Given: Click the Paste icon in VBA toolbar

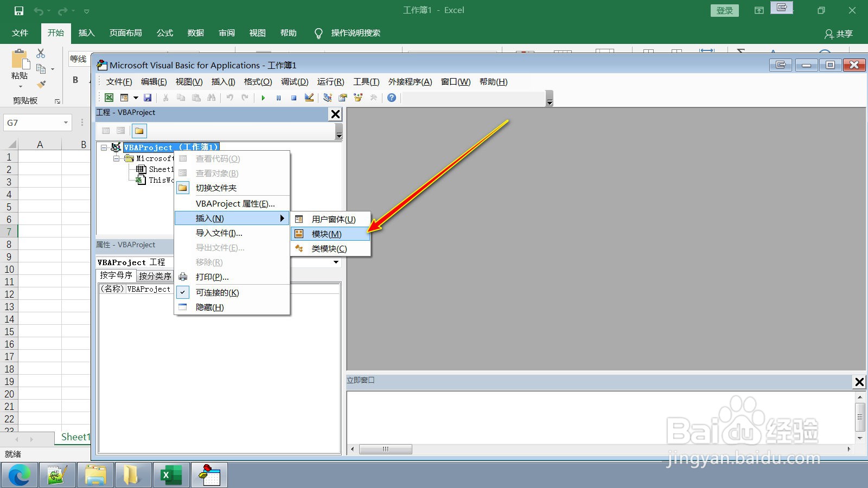Looking at the screenshot, I should pyautogui.click(x=196, y=98).
